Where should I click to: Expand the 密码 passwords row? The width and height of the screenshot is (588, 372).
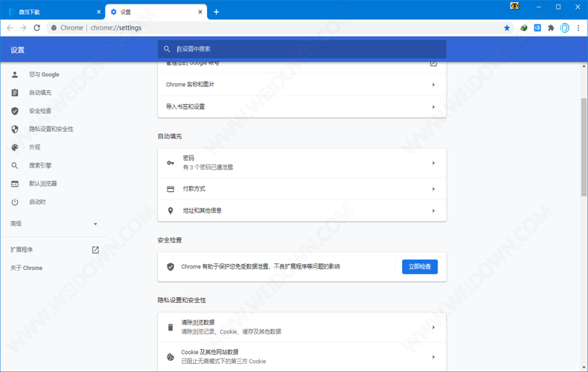tap(301, 163)
